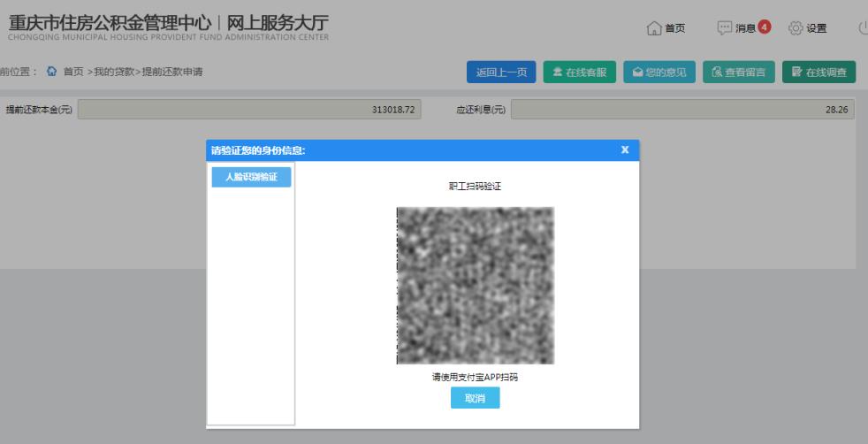Click the 消息 label in the header
The height and width of the screenshot is (444, 868).
[x=745, y=28]
